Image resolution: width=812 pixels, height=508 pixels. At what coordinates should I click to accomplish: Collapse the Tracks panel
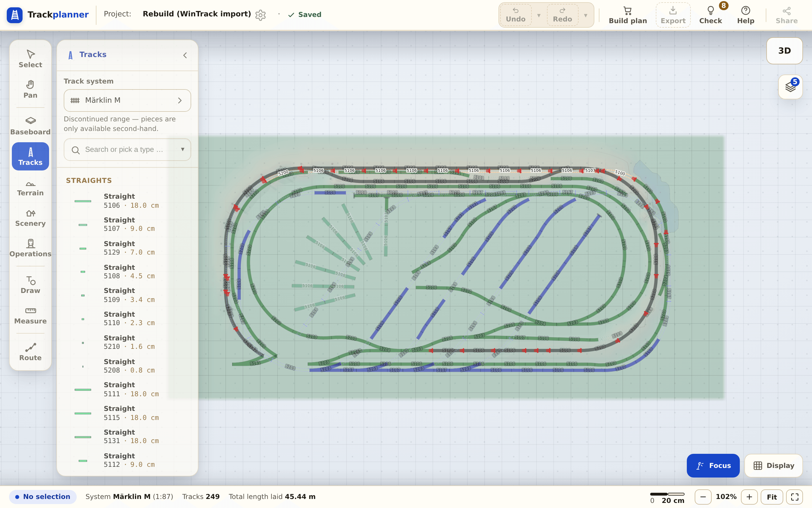185,55
